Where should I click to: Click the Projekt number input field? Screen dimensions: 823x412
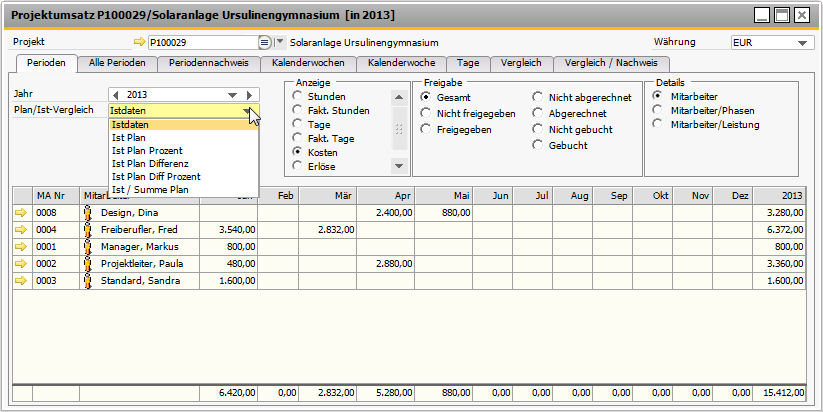(x=202, y=43)
